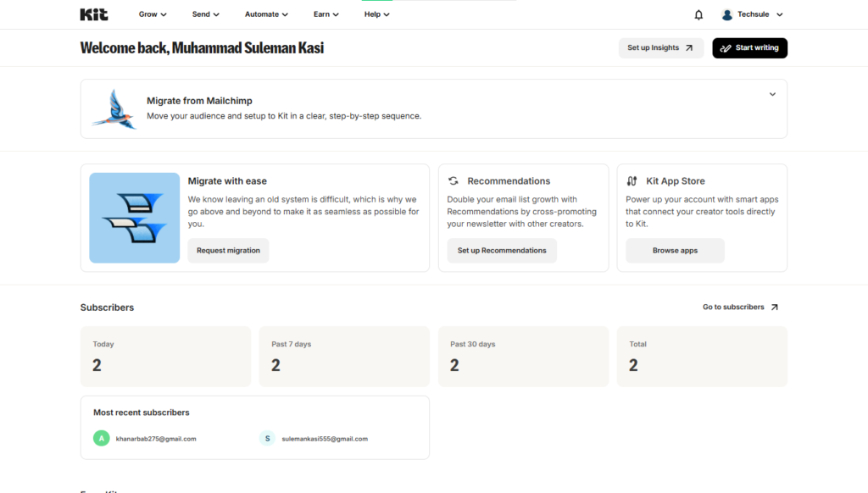Click the arrow icon beside Go to subscribers
Screen dimensions: 868x493
click(x=775, y=307)
